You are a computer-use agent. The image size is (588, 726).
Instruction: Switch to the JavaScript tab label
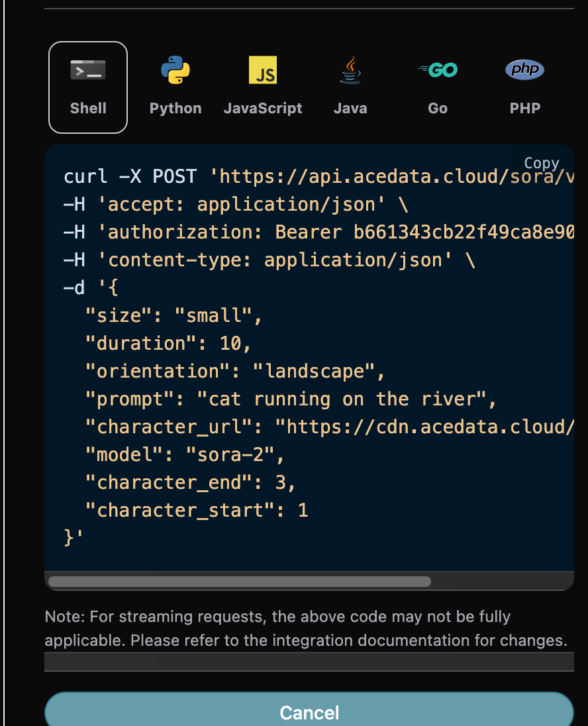(263, 109)
